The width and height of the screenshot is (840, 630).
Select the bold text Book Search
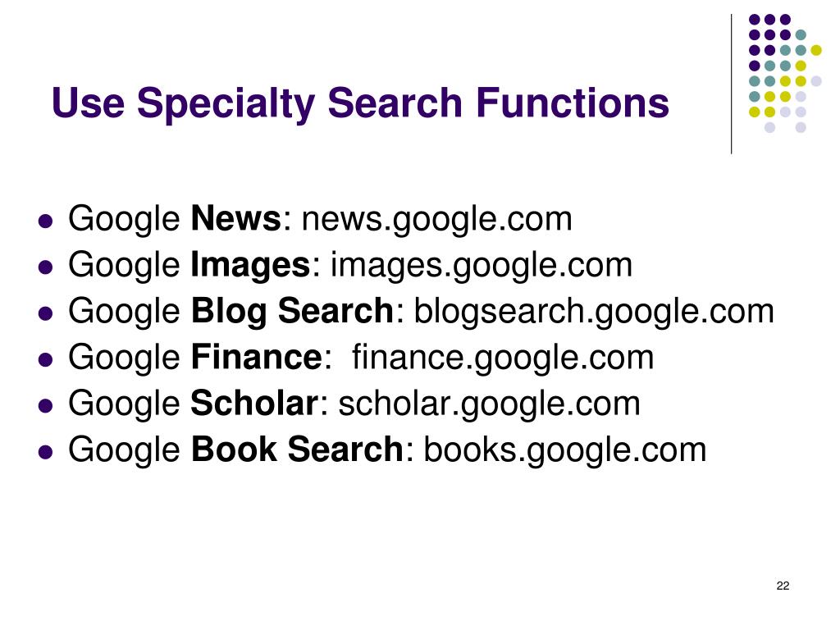click(297, 449)
